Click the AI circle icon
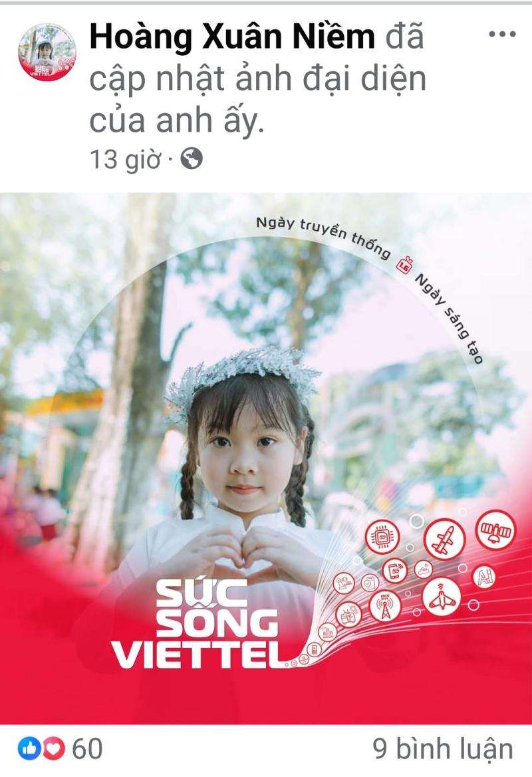The image size is (532, 777). (484, 578)
